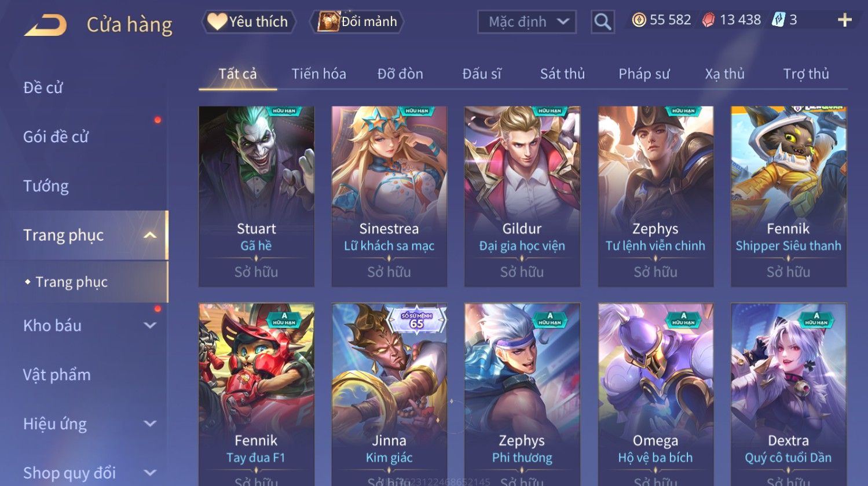Expand the Hiệu ứng sidebar section
This screenshot has width=868, height=486.
tap(149, 424)
